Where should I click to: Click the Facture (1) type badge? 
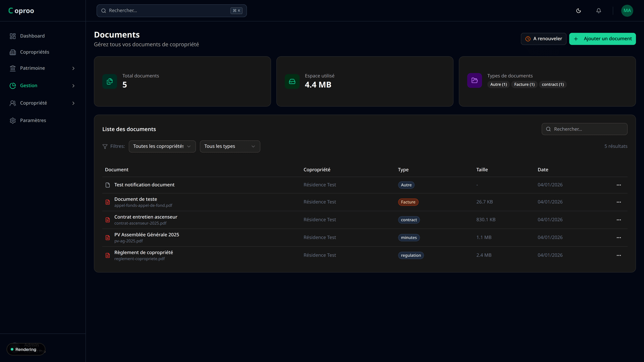click(x=524, y=84)
